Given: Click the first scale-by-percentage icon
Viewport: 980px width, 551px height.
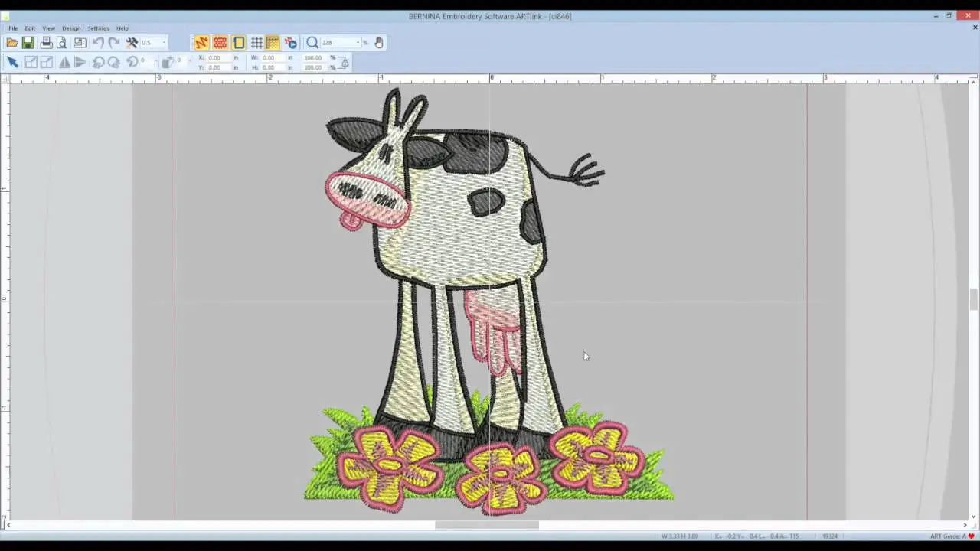Looking at the screenshot, I should (x=31, y=63).
